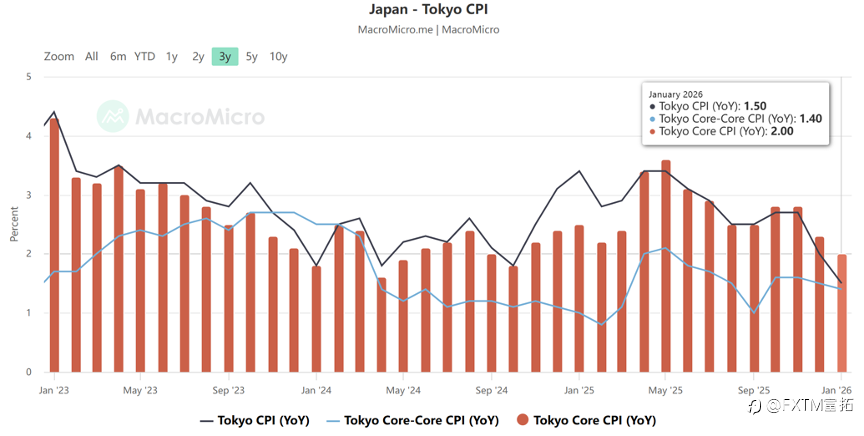Open the MacroMicro.me source link
The height and width of the screenshot is (436, 864).
pos(396,30)
